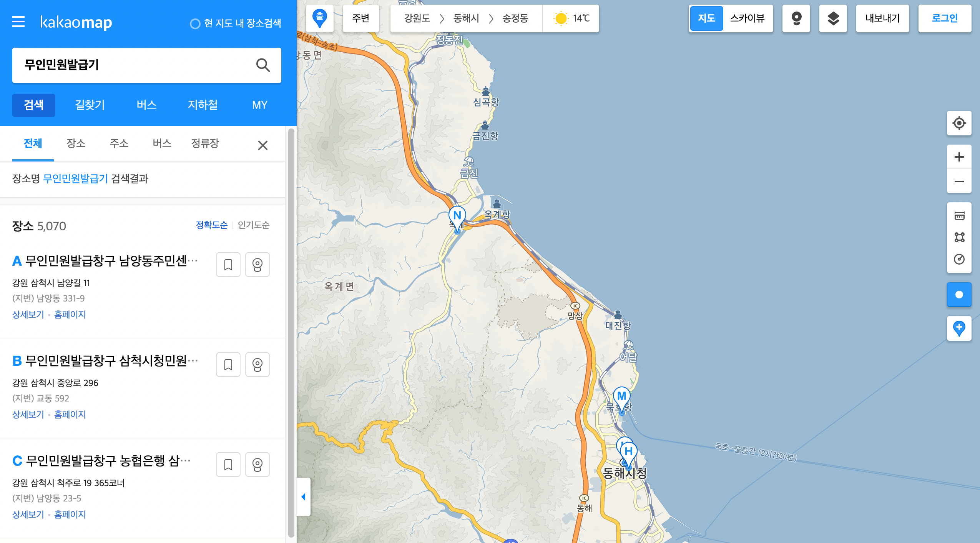Click the search magnifier icon
The image size is (980, 543).
(263, 65)
